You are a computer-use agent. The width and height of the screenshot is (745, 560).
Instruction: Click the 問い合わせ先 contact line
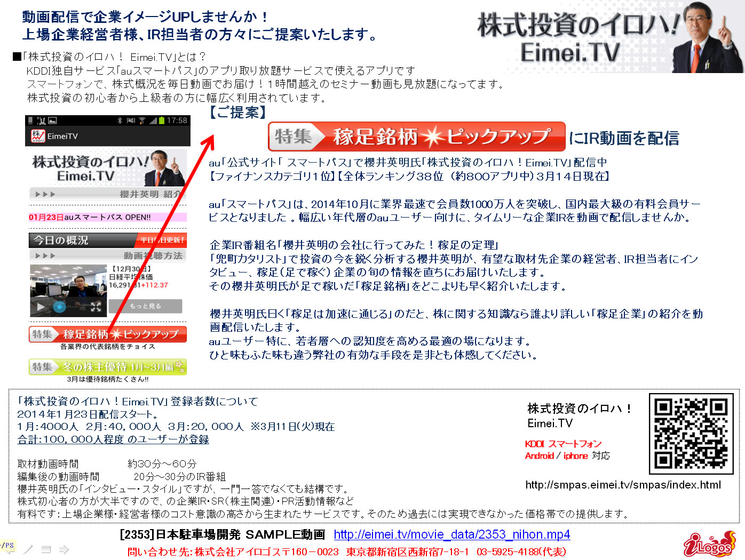click(x=347, y=552)
